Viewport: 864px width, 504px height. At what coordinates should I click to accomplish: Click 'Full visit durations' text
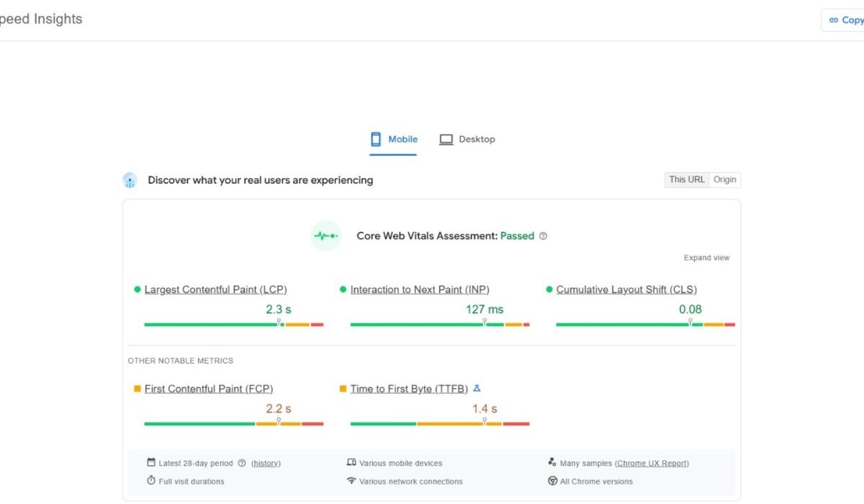[x=192, y=482]
